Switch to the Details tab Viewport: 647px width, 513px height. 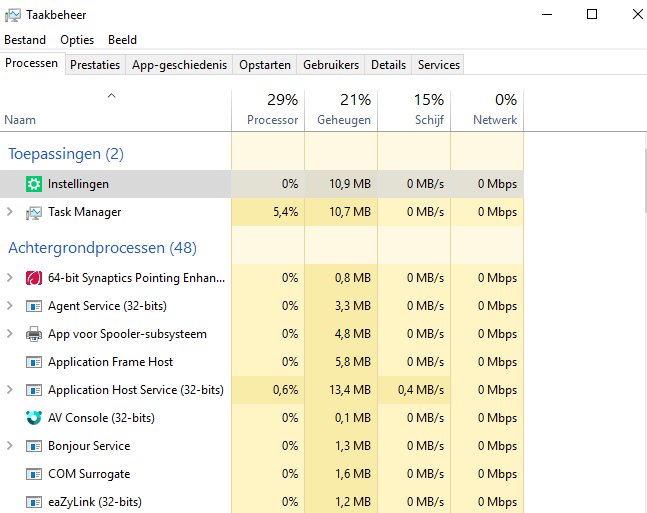[388, 65]
